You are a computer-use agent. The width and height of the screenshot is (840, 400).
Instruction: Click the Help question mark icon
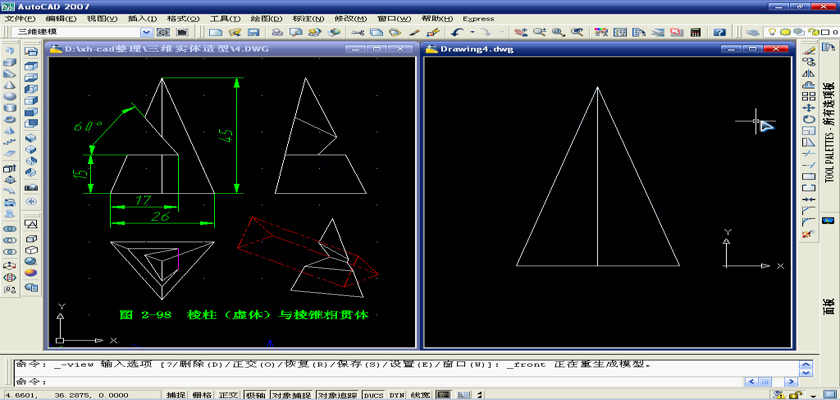[719, 32]
